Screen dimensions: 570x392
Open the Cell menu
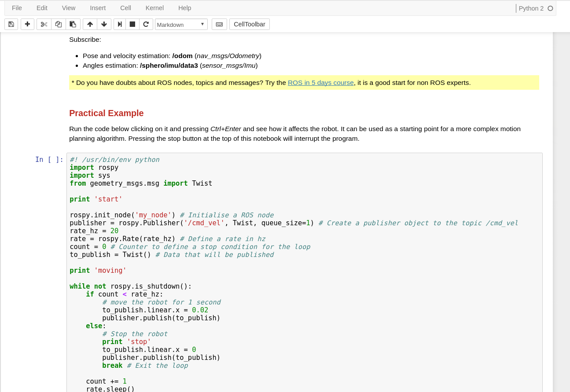[x=125, y=8]
